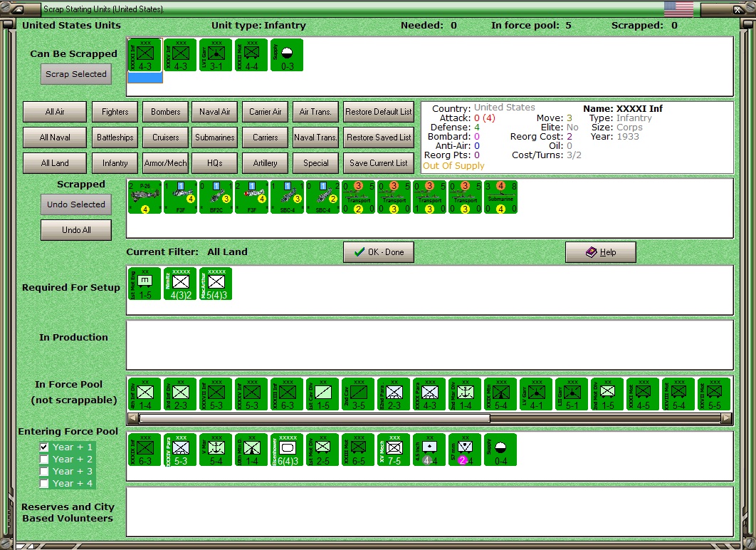The height and width of the screenshot is (550, 756).
Task: Enable the Year + 4 checkbox
Action: tap(44, 484)
